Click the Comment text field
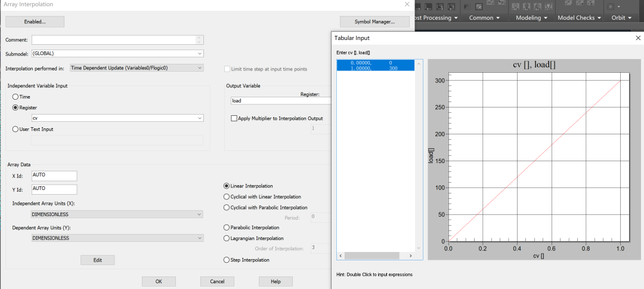Viewport: 644px width, 289px height. [x=114, y=40]
